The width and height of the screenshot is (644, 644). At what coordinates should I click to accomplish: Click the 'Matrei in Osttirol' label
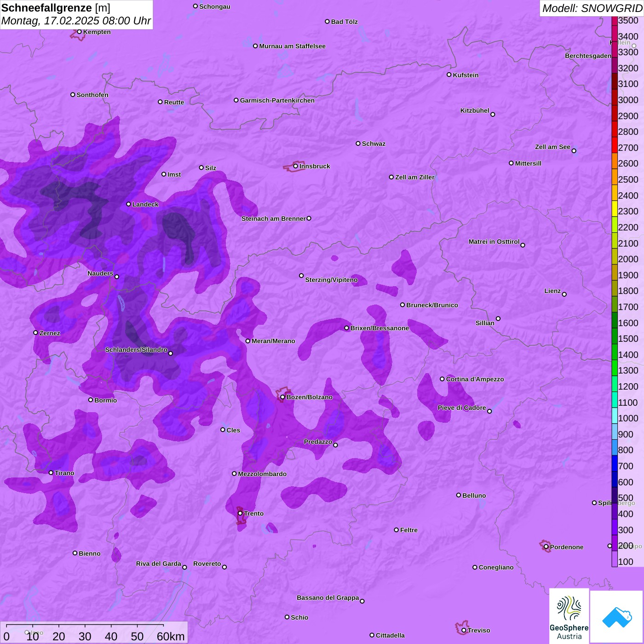[x=494, y=241]
